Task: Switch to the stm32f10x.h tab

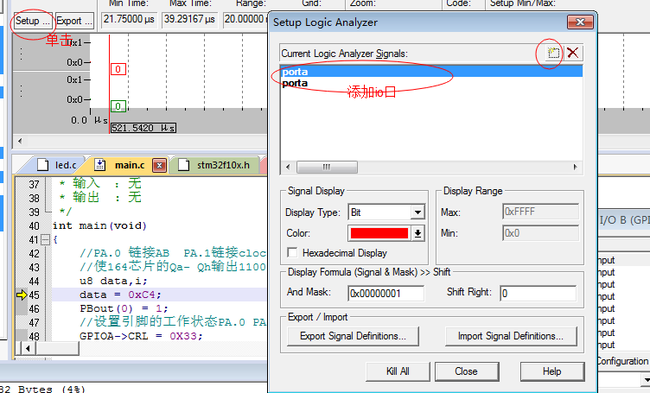Action: click(223, 165)
